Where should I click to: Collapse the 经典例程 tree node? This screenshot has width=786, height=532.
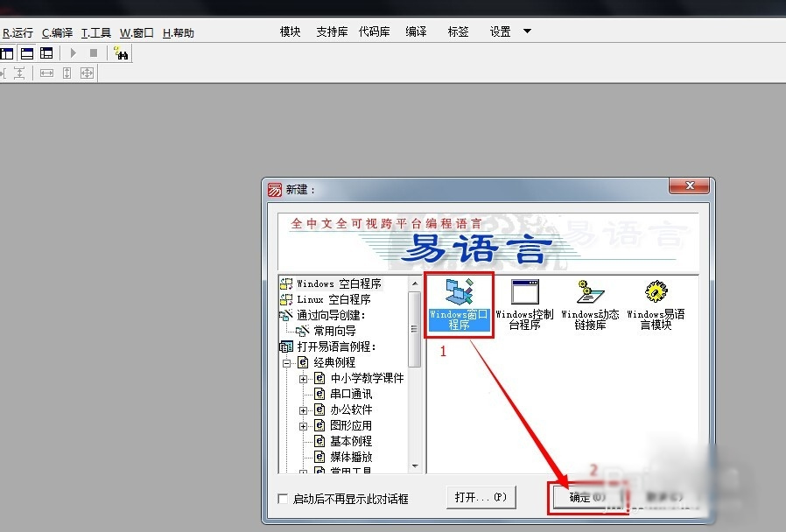tap(287, 363)
